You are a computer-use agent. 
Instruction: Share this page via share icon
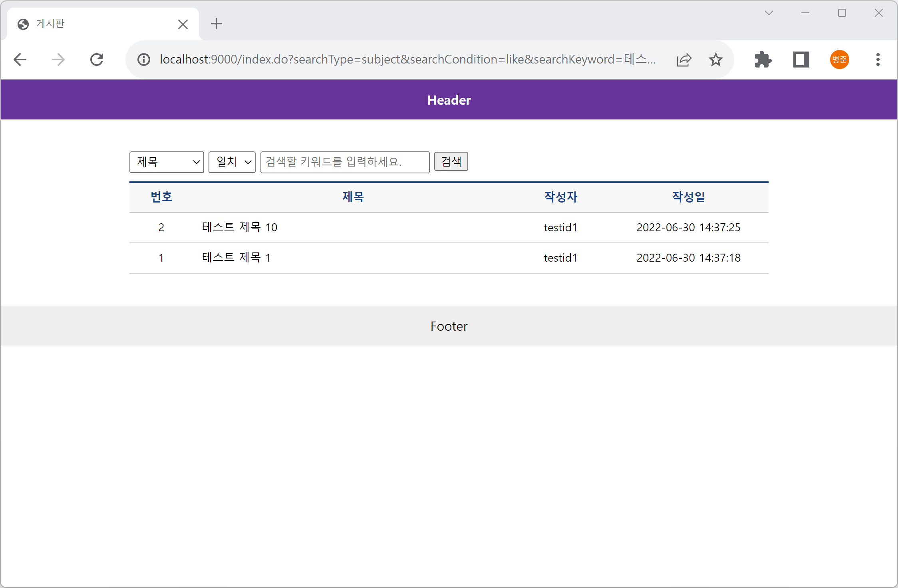pos(683,60)
